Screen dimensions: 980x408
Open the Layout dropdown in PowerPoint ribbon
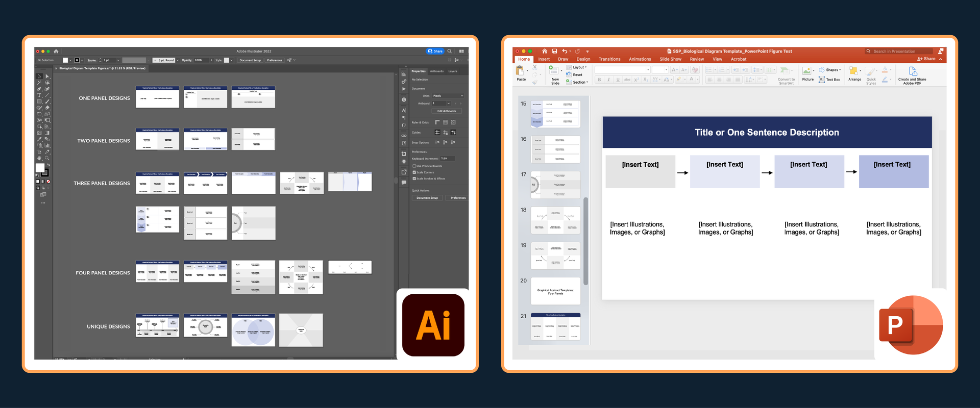click(579, 67)
